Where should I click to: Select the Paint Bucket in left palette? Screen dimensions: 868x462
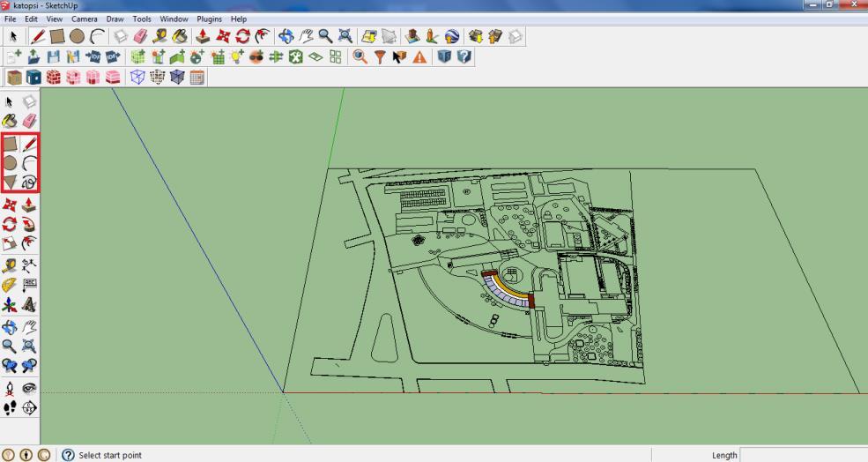click(10, 120)
